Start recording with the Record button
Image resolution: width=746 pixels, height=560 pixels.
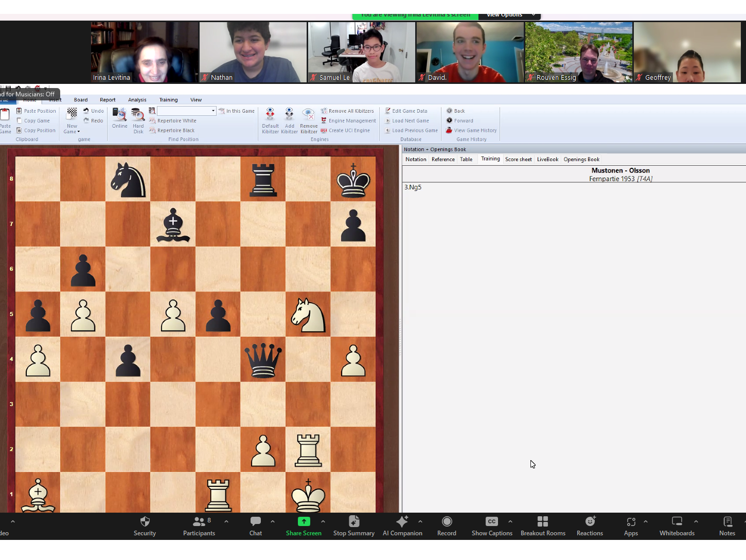(447, 526)
